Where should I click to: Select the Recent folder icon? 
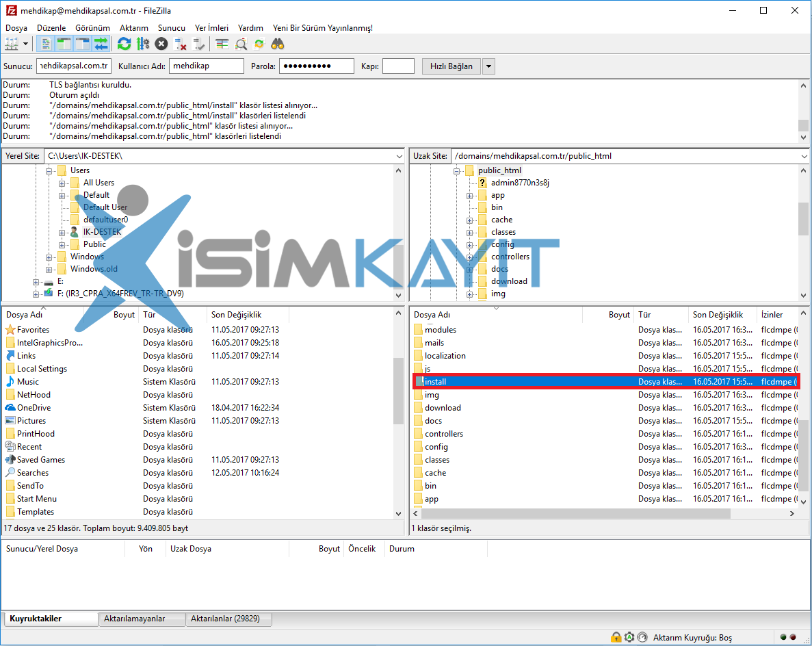click(10, 447)
